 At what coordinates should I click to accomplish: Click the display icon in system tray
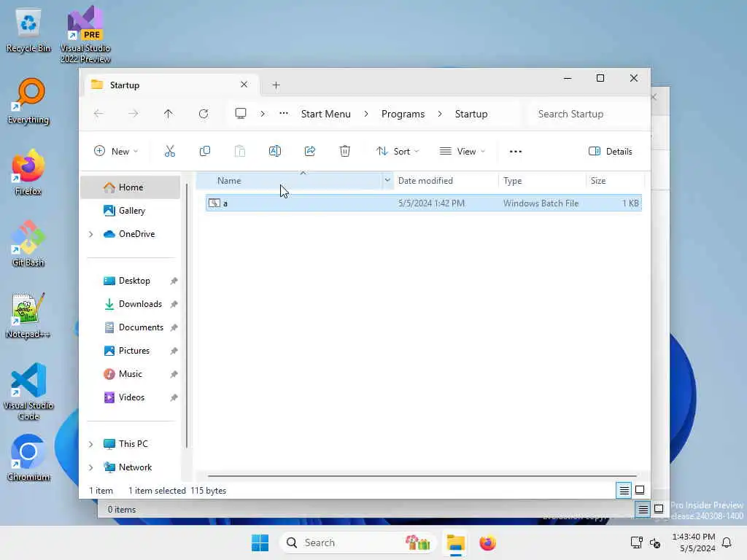click(x=636, y=542)
